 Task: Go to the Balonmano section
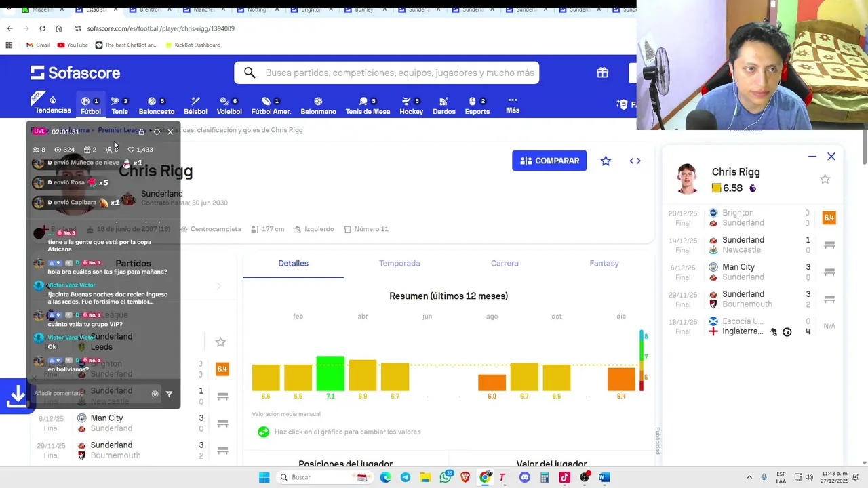coord(318,106)
